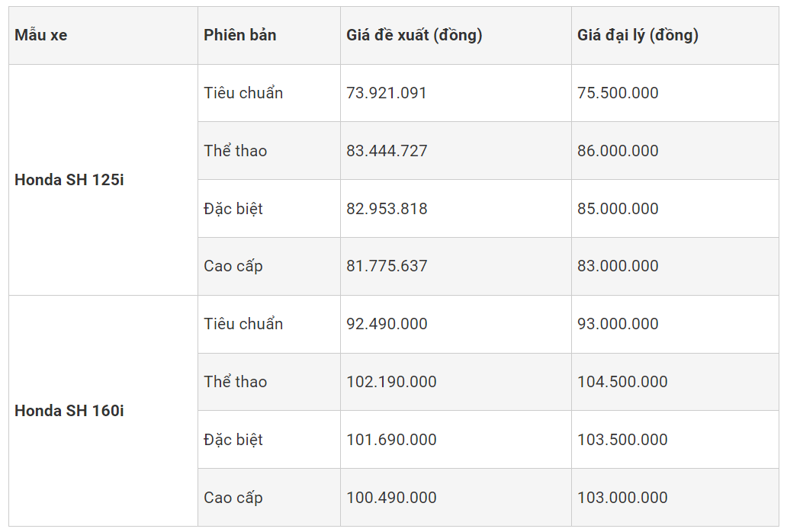Select the "Giá đề xuất (đồng)" header
The height and width of the screenshot is (532, 787).
coord(414,35)
